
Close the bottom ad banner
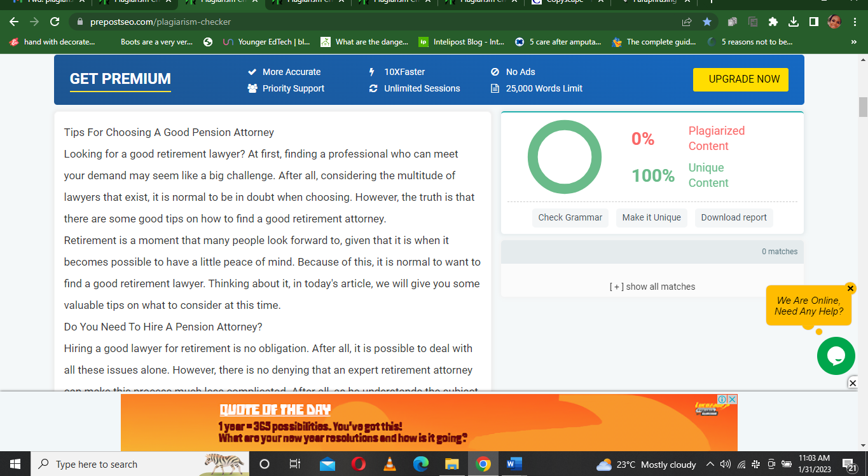853,383
